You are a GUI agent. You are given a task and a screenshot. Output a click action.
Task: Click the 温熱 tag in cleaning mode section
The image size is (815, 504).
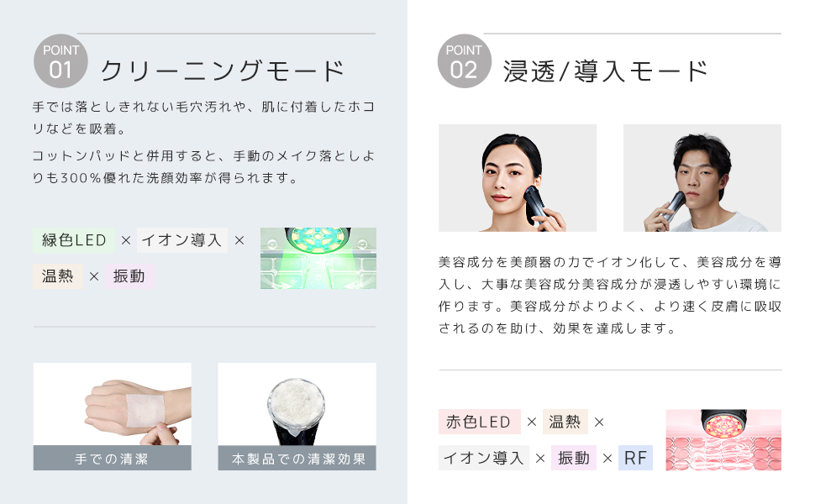click(58, 276)
